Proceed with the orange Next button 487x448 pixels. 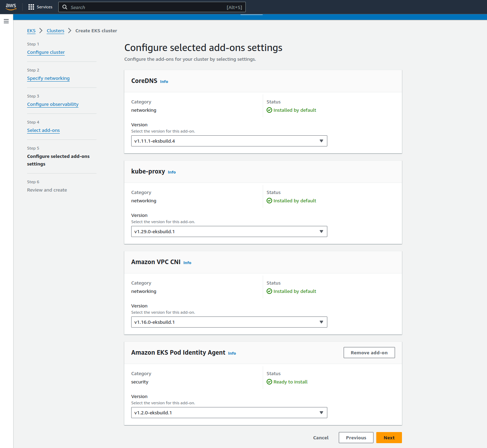tap(389, 438)
